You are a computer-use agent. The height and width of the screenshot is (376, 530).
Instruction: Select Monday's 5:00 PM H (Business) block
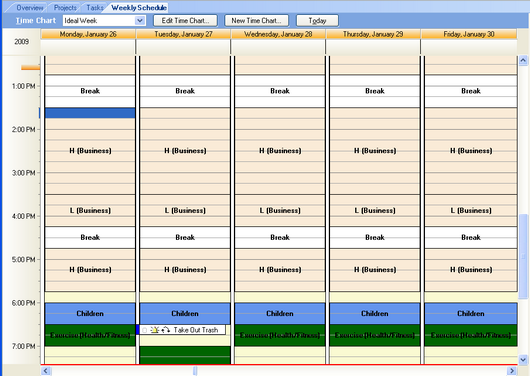(x=90, y=270)
